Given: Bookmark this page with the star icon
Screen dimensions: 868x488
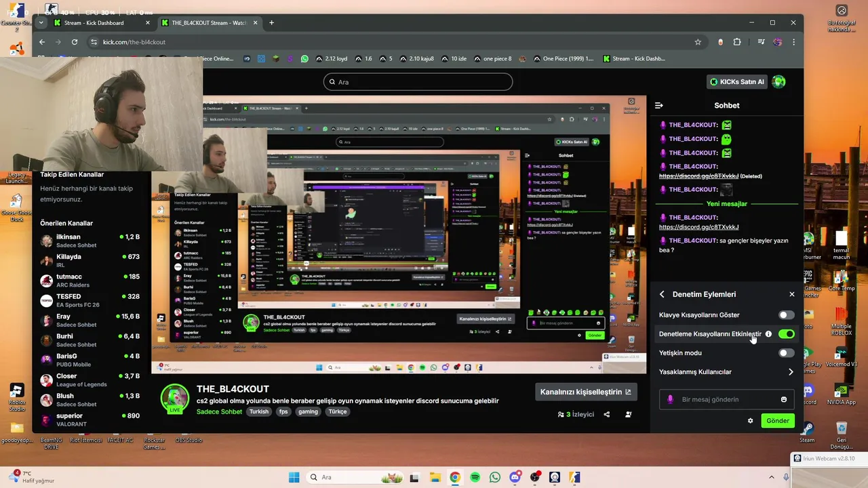Looking at the screenshot, I should (x=698, y=42).
